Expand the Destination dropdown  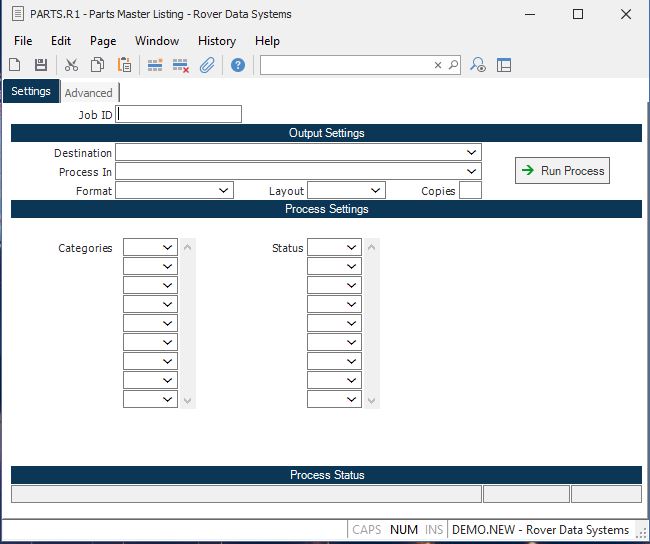click(x=471, y=152)
